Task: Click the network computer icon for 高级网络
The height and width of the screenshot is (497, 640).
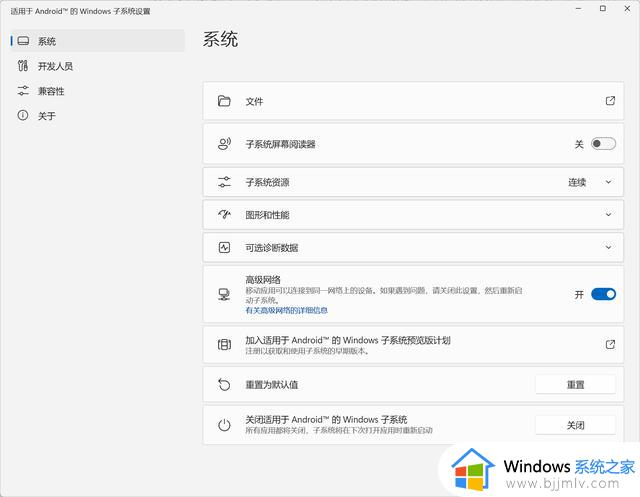Action: coord(224,294)
